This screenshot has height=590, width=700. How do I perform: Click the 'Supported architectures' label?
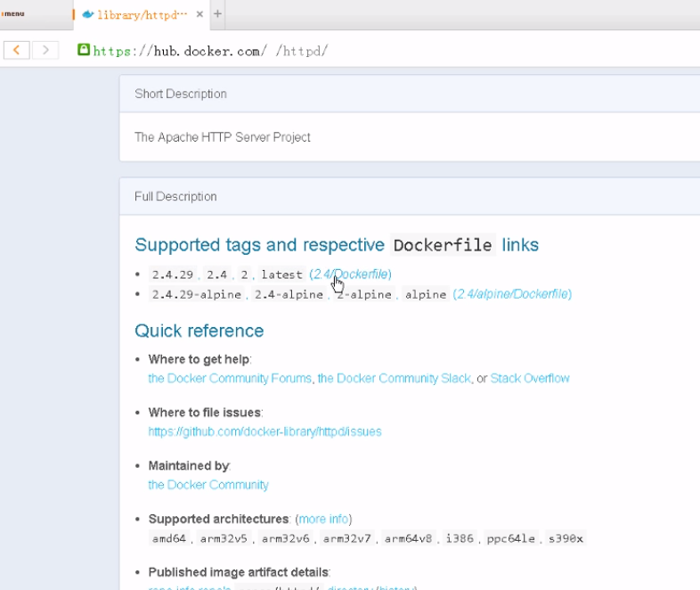[x=218, y=519]
